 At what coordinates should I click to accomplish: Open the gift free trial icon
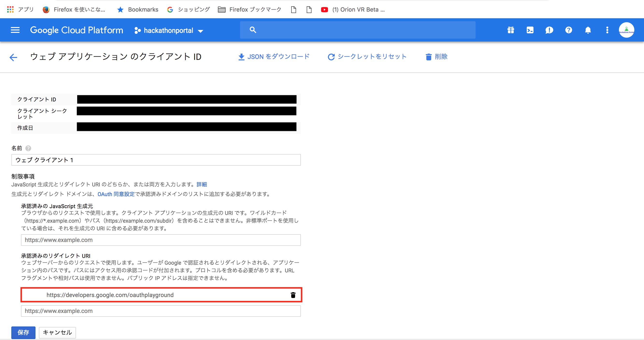pos(511,30)
